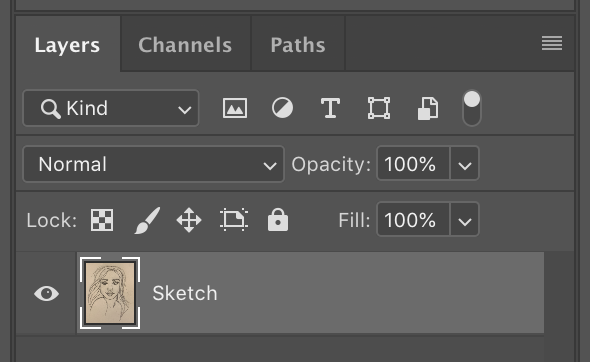Switch to the Channels tab
This screenshot has height=362, width=590.
coord(185,44)
